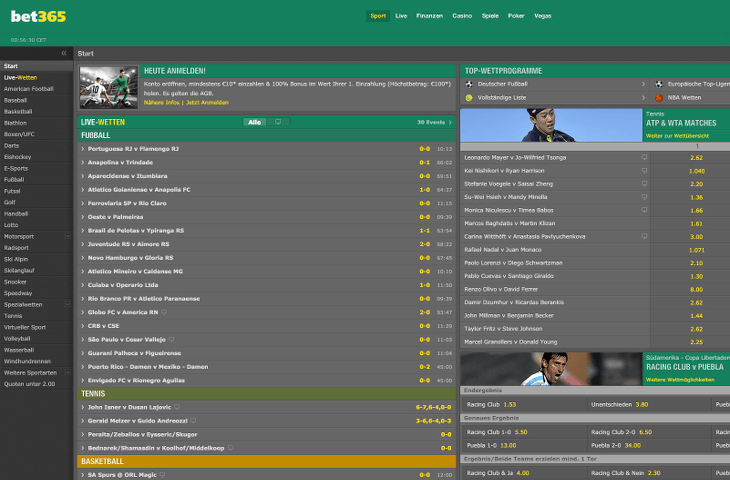Open Vollständige Liste chevron arrow
Screen dimensions: 730x480
(x=643, y=98)
